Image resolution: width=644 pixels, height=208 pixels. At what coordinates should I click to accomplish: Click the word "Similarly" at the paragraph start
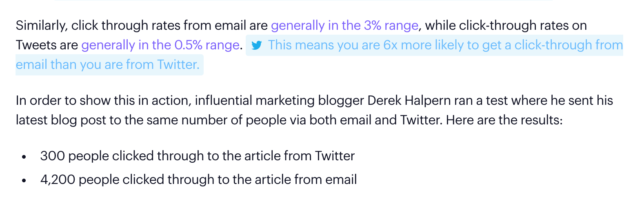pyautogui.click(x=42, y=25)
